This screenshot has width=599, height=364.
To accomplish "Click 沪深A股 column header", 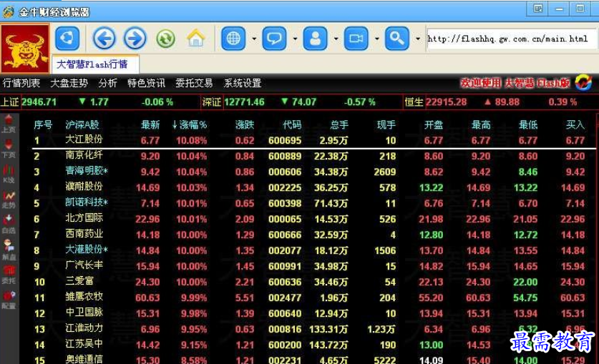I will click(x=82, y=124).
